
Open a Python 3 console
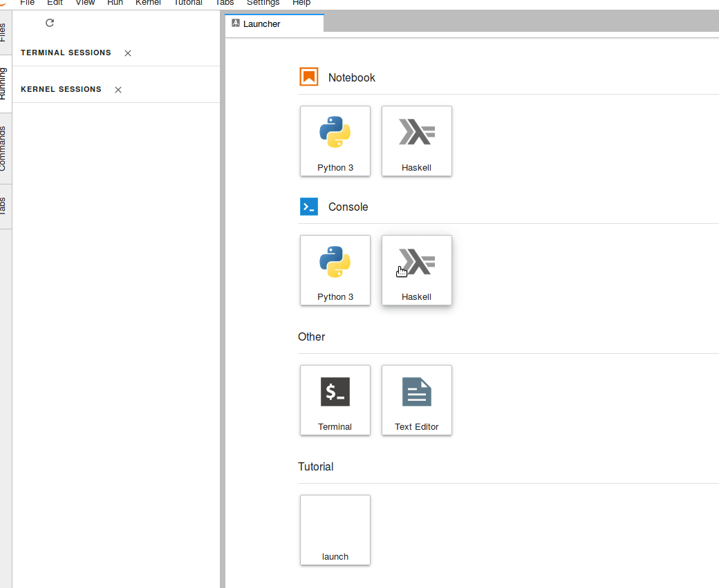(x=335, y=270)
